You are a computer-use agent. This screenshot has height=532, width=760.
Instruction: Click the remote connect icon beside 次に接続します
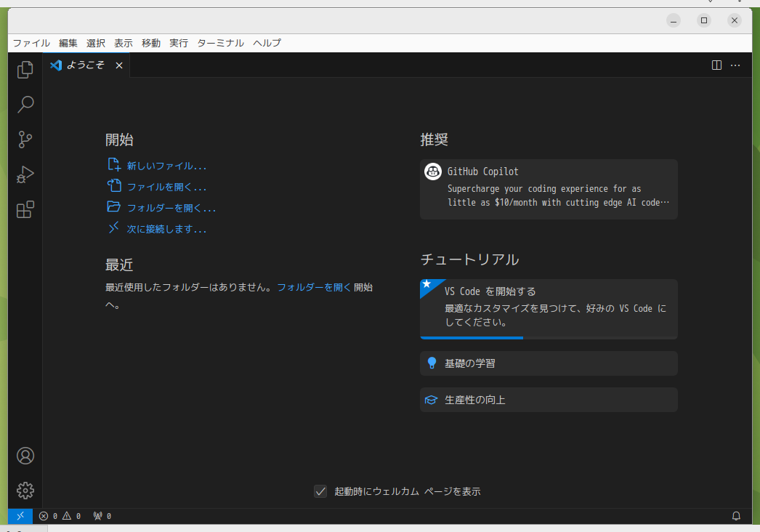coord(114,227)
